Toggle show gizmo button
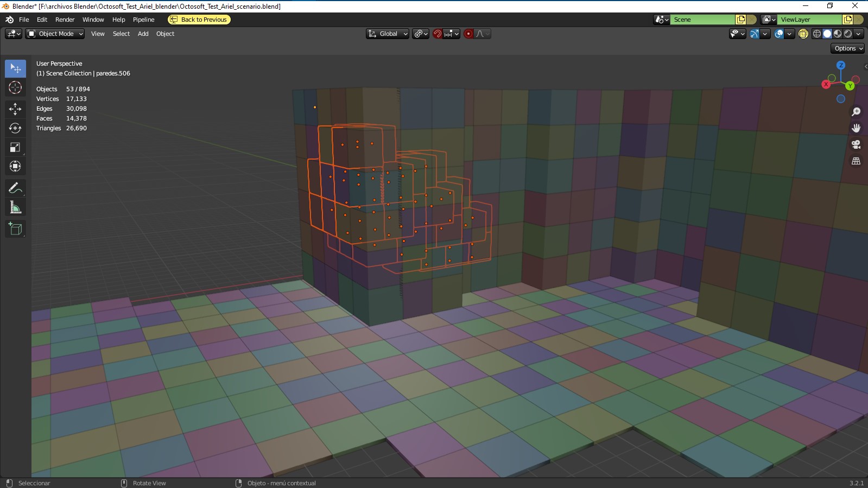The width and height of the screenshot is (868, 488). [755, 34]
